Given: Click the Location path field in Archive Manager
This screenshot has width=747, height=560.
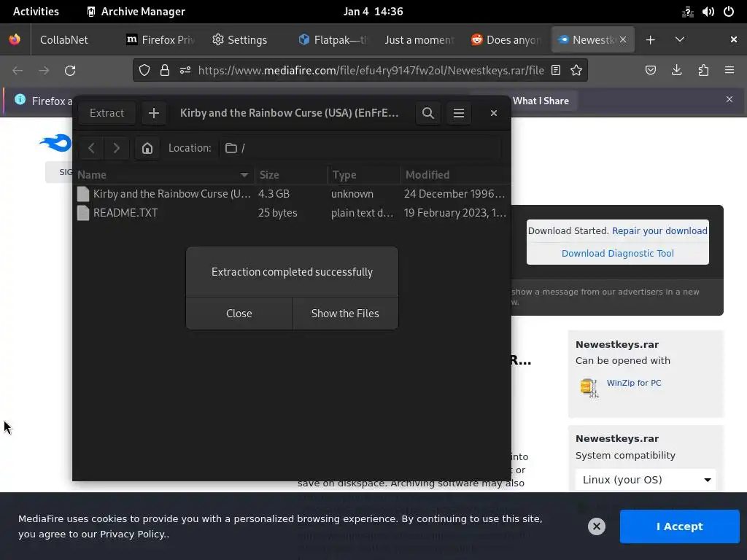Looking at the screenshot, I should [360, 148].
